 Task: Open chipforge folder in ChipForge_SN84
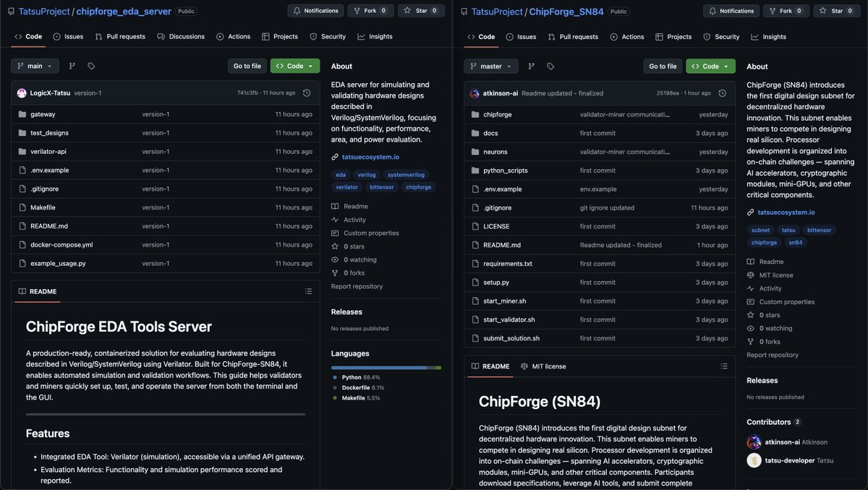pyautogui.click(x=497, y=114)
